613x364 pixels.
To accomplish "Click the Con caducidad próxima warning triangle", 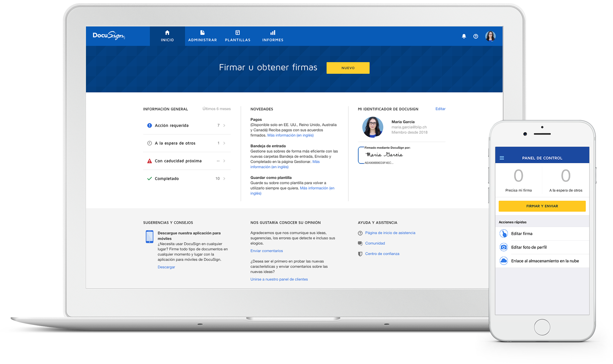I will tap(150, 161).
